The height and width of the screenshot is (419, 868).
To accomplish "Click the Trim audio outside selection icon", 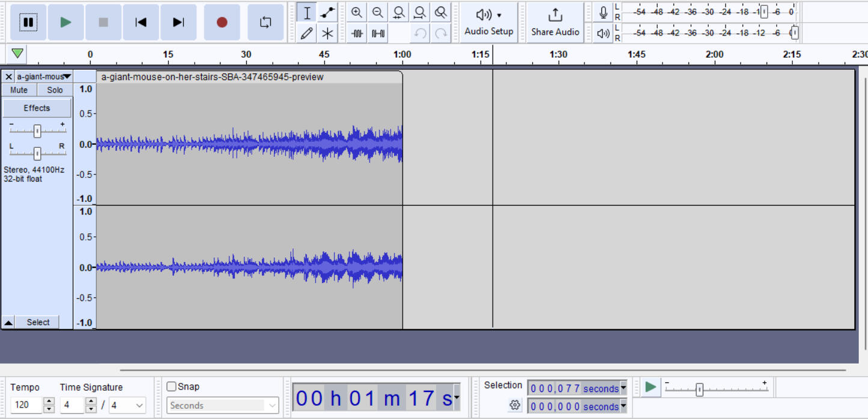I will [357, 34].
